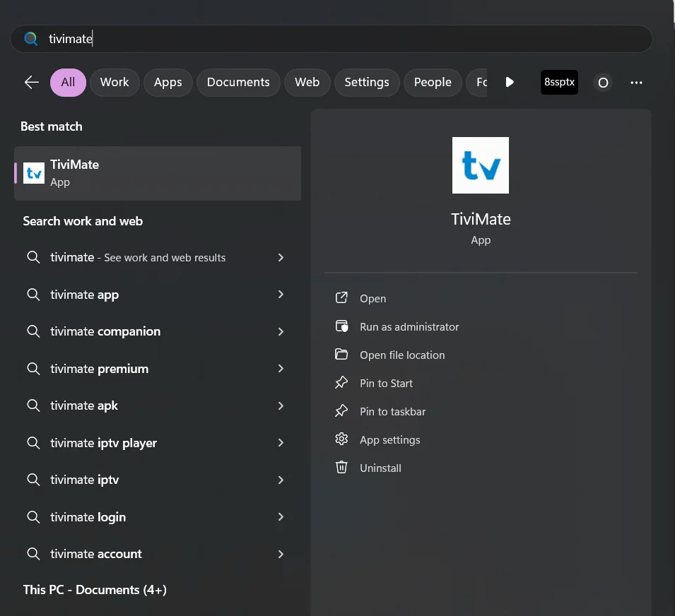Choose Pin to Start text
675x616 pixels.
(386, 384)
